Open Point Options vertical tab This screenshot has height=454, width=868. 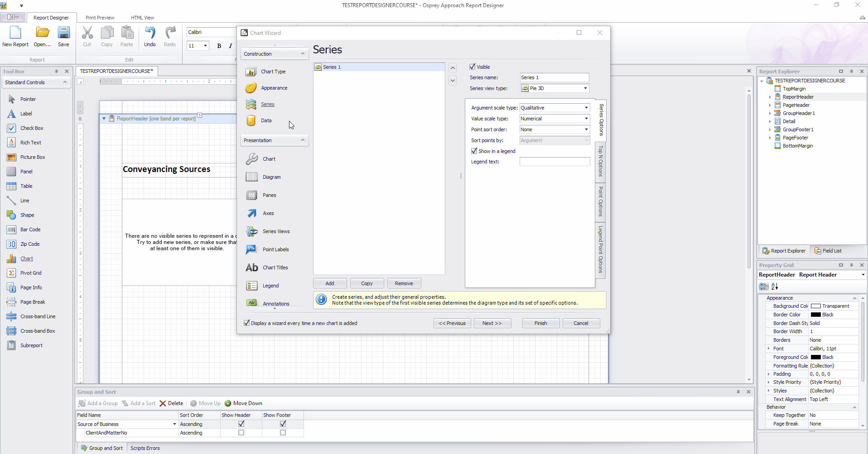tap(600, 202)
